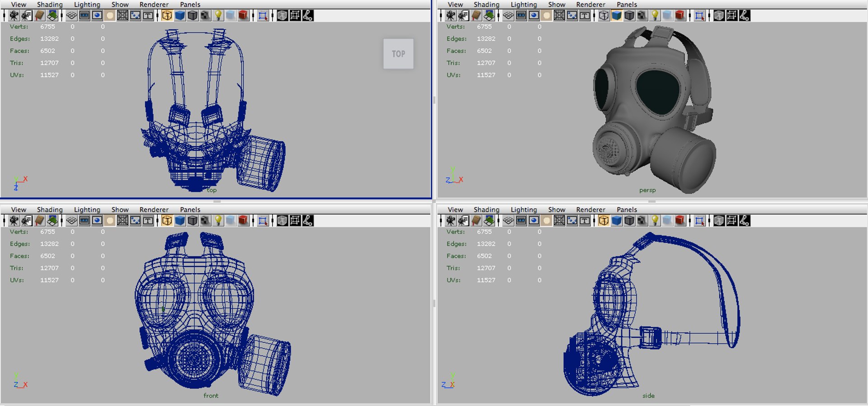Open Renderer menu in side panel
The height and width of the screenshot is (406, 868).
click(x=590, y=210)
